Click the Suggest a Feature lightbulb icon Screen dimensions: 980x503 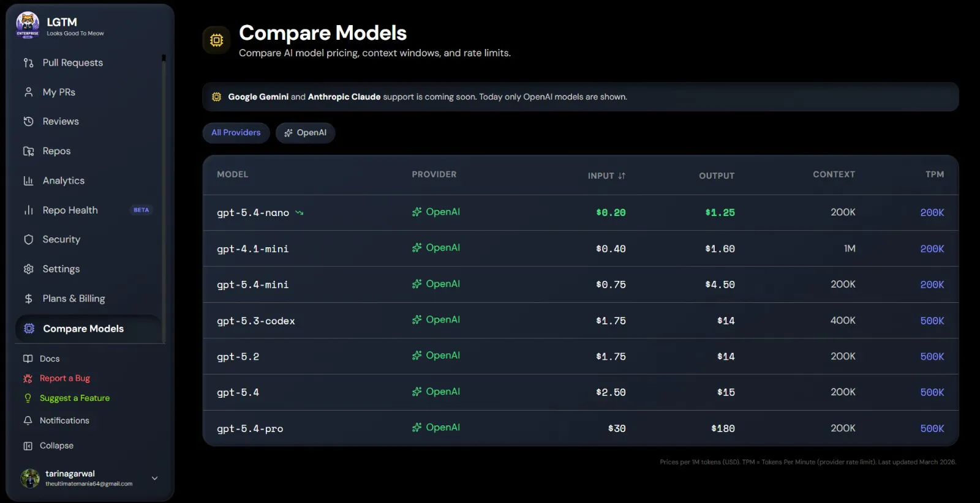[28, 398]
